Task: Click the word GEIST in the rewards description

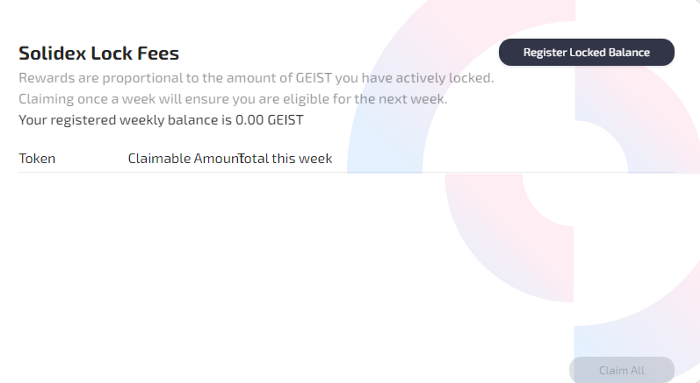Action: click(x=314, y=78)
